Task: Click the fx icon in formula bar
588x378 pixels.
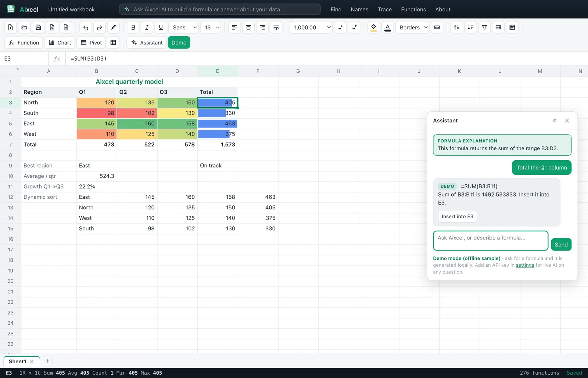Action: coord(57,58)
